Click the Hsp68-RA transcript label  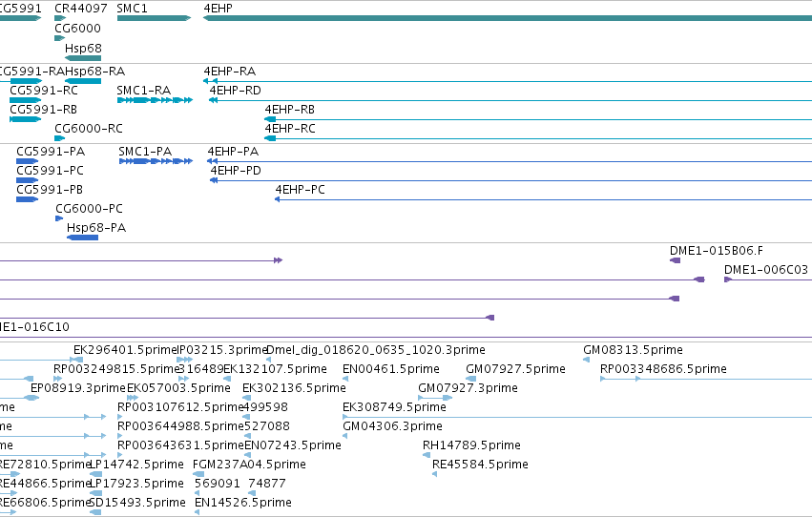pos(95,71)
